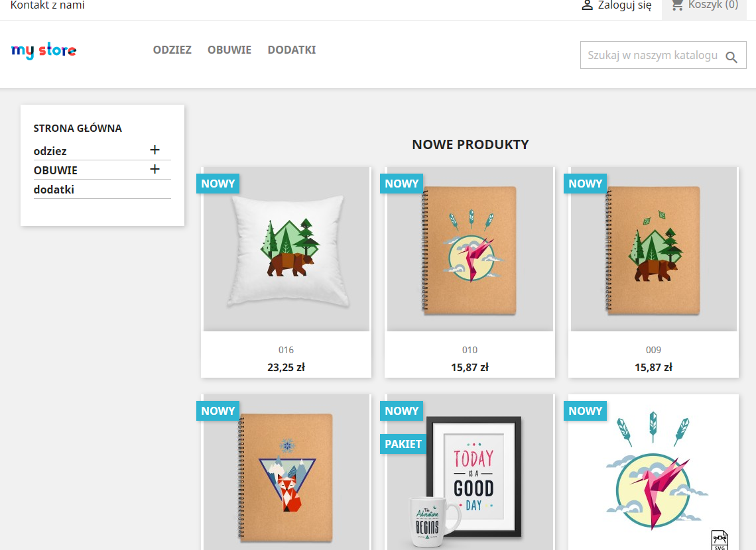Open the OBUWIE top menu item

click(229, 50)
